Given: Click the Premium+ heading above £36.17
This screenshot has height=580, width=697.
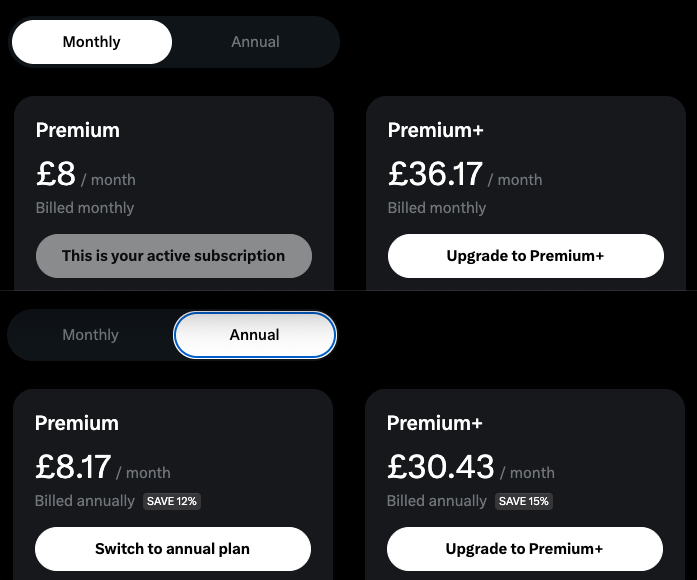Looking at the screenshot, I should [x=436, y=130].
